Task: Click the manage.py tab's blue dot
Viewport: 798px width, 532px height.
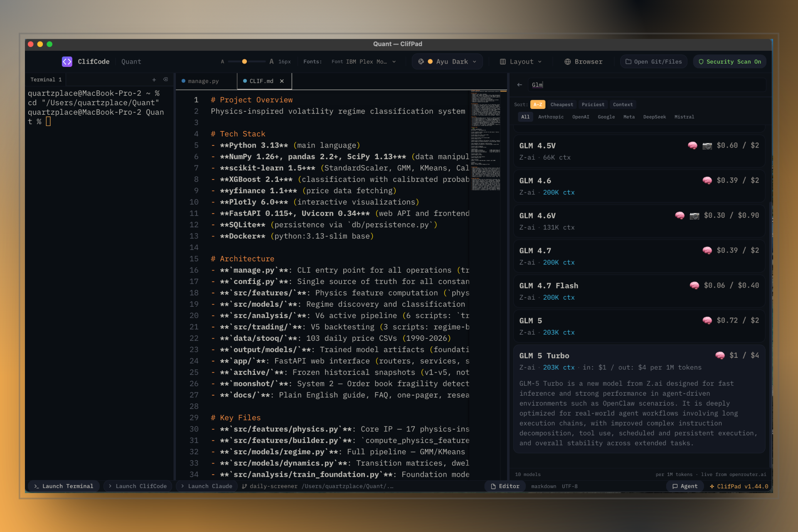Action: tap(183, 81)
